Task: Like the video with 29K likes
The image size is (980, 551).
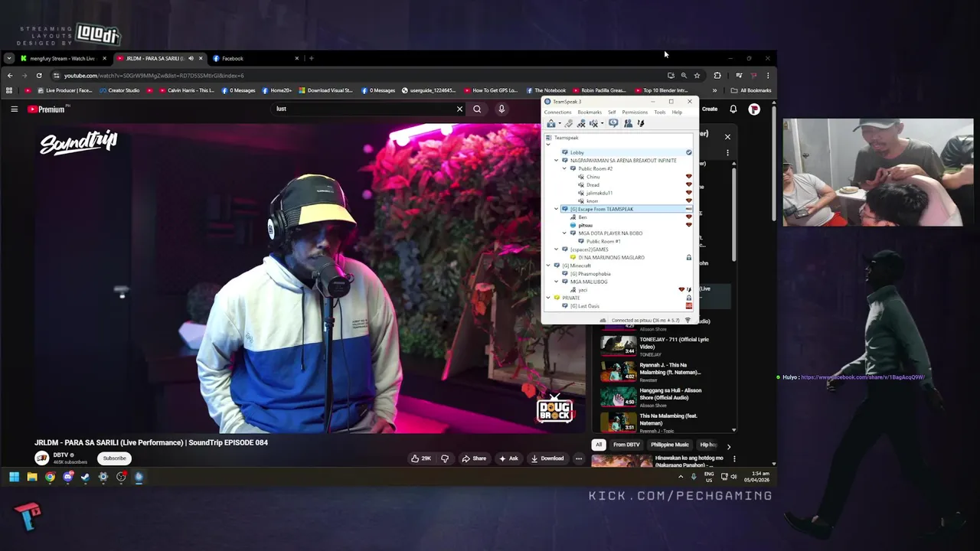Action: pos(421,458)
